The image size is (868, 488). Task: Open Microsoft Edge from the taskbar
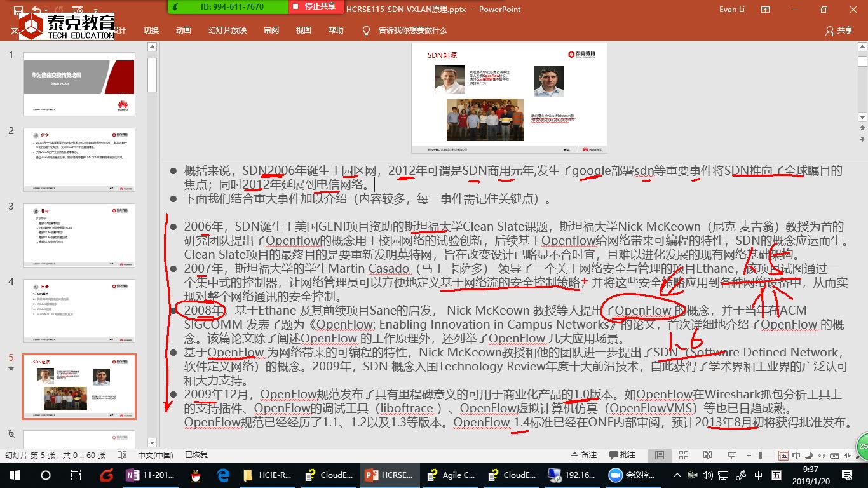[x=223, y=475]
